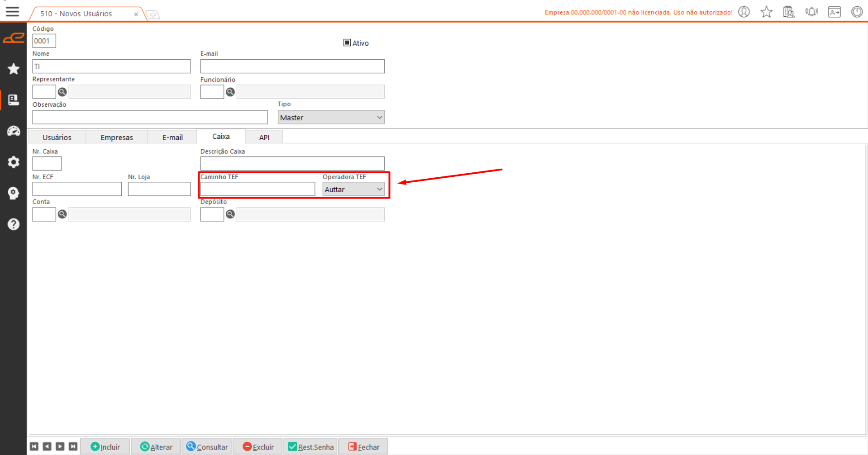Screen dimensions: 868x455
Task: Open Operadora TEF dropdown showing Auttar
Action: point(353,189)
